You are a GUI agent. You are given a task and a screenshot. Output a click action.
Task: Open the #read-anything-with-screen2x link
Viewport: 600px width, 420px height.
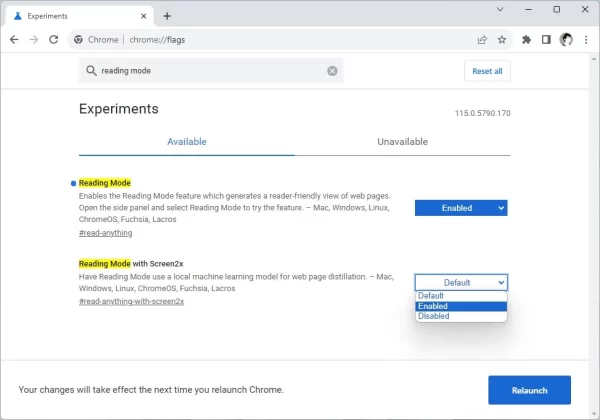131,301
